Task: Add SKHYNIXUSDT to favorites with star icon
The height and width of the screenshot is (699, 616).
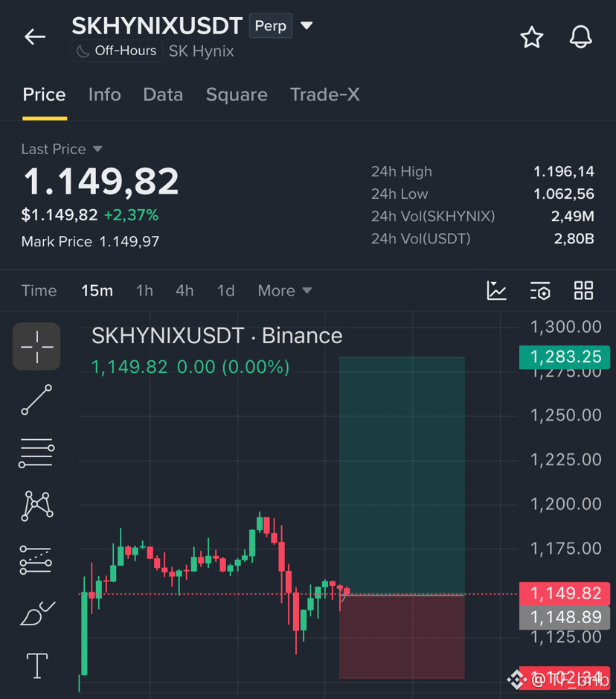Action: 532,37
